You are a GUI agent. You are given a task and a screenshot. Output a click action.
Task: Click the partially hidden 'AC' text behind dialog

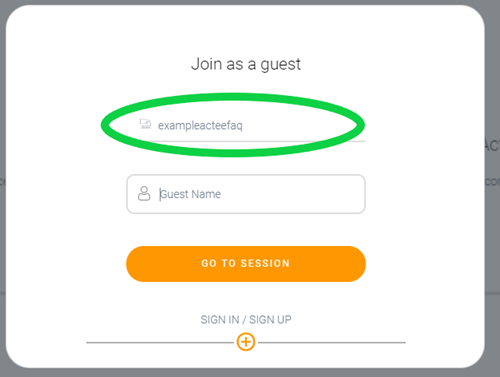point(492,145)
